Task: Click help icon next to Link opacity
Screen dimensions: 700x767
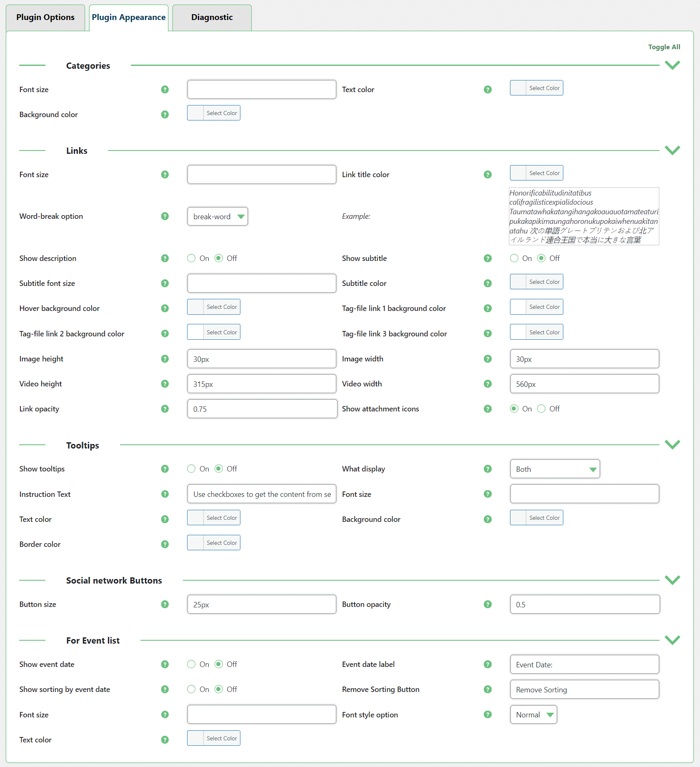Action: (165, 409)
